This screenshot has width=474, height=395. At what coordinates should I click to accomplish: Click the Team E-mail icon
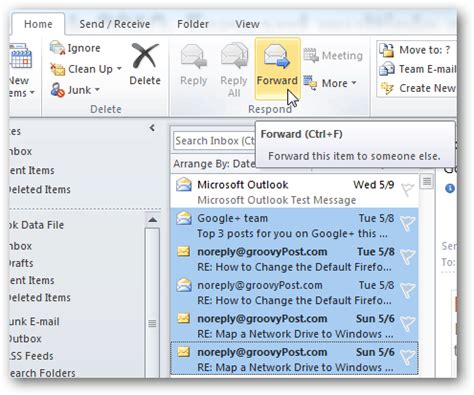(387, 69)
